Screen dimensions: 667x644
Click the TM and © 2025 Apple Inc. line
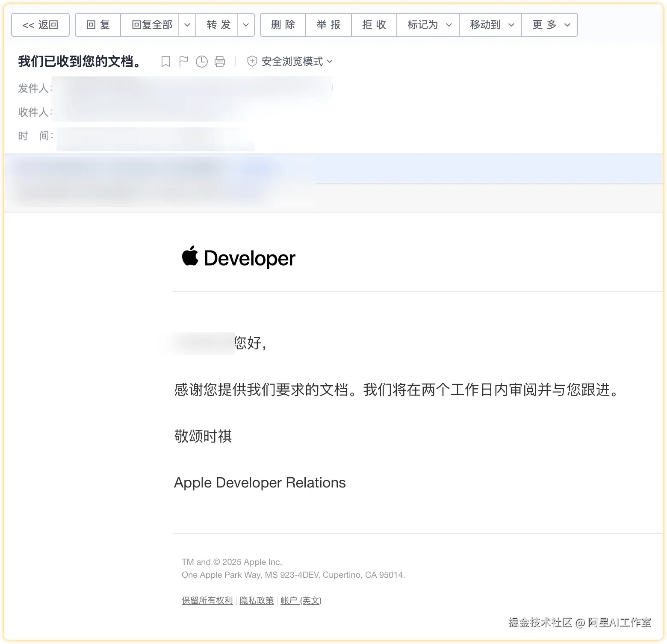232,562
